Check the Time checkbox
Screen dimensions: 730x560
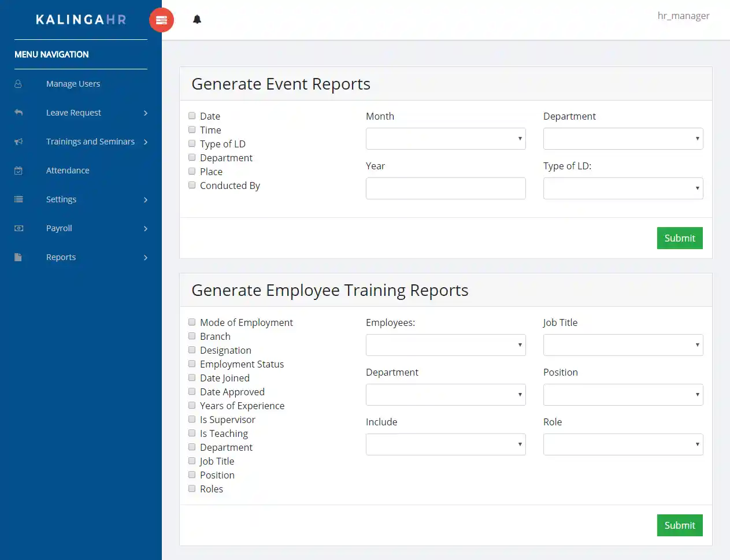point(192,129)
